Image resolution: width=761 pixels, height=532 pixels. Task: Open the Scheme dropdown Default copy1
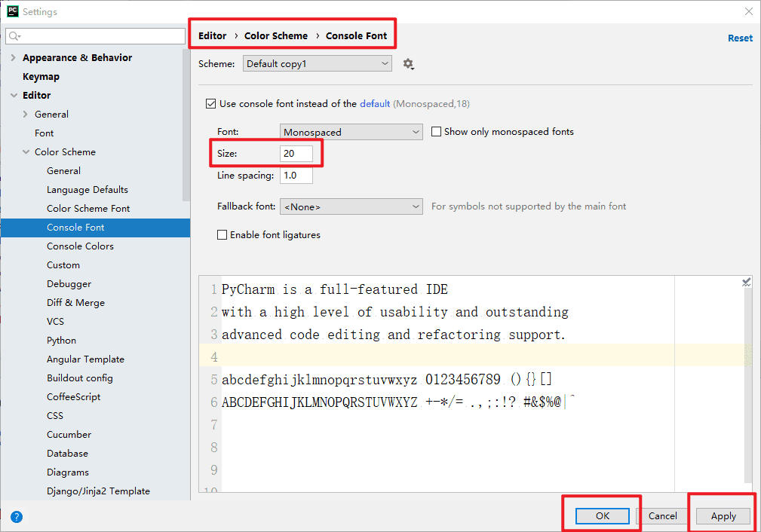click(318, 63)
